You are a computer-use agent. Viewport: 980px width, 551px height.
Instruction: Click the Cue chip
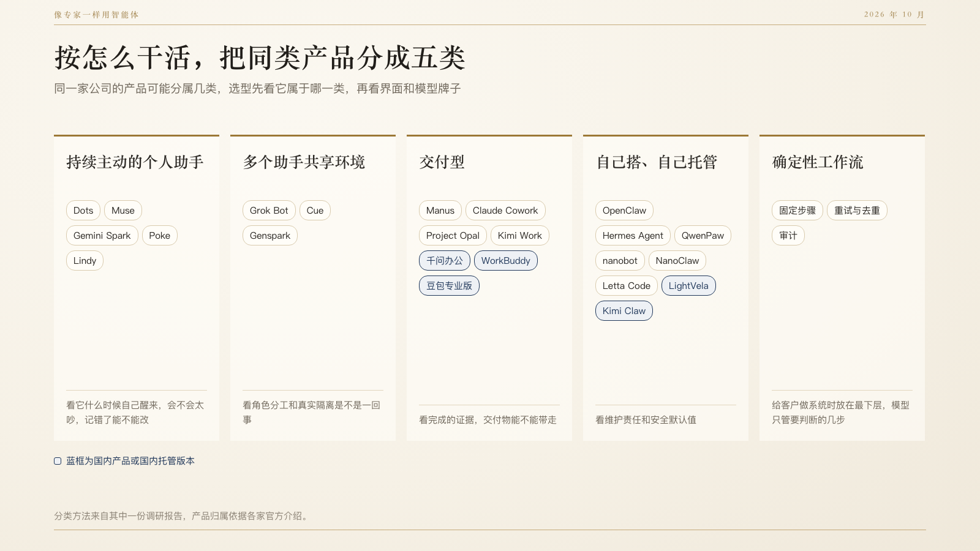[x=315, y=211]
